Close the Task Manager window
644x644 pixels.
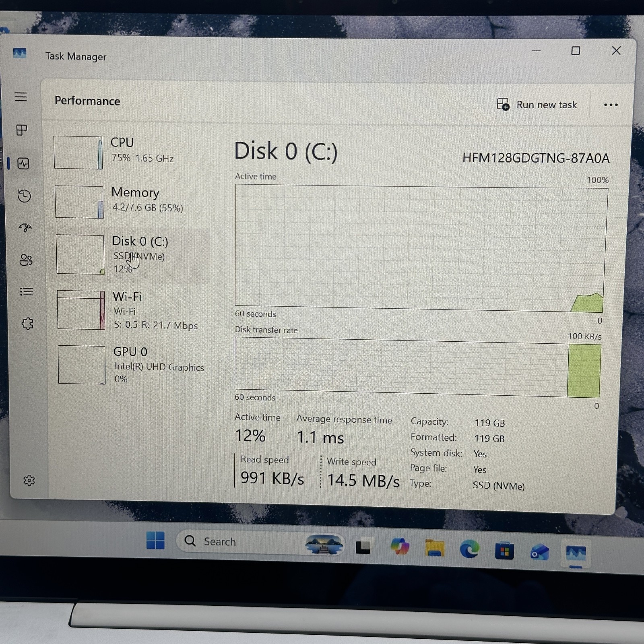click(x=616, y=51)
